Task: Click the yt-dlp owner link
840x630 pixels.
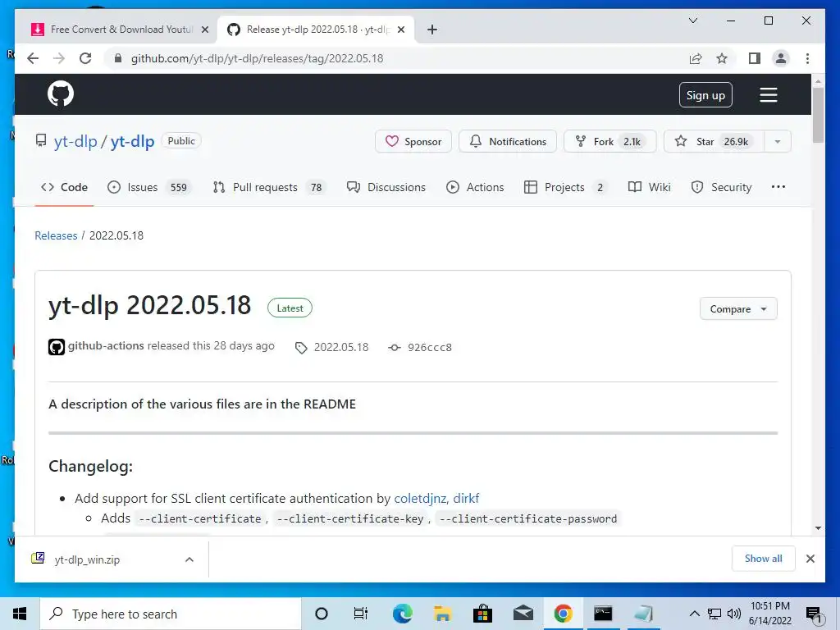Action: click(x=75, y=141)
